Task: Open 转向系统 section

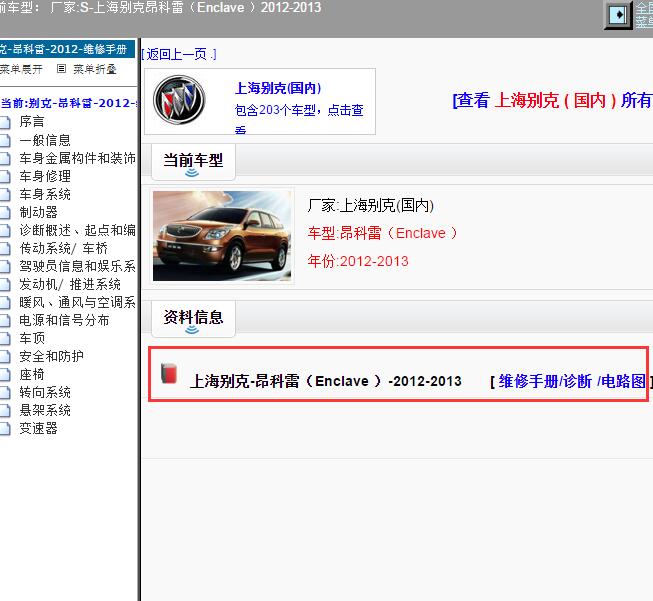Action: tap(45, 392)
